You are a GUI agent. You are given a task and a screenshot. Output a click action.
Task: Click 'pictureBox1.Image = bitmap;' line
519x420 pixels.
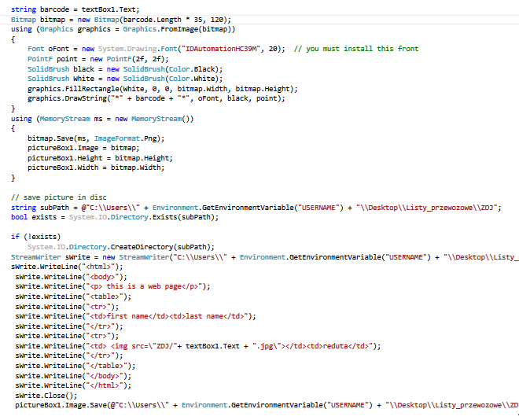pyautogui.click(x=83, y=149)
